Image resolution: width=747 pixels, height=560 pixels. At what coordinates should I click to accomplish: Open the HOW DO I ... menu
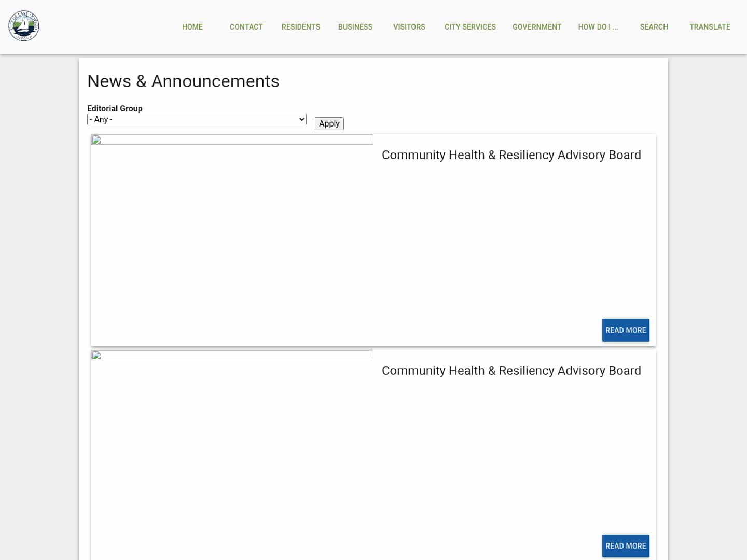[598, 26]
